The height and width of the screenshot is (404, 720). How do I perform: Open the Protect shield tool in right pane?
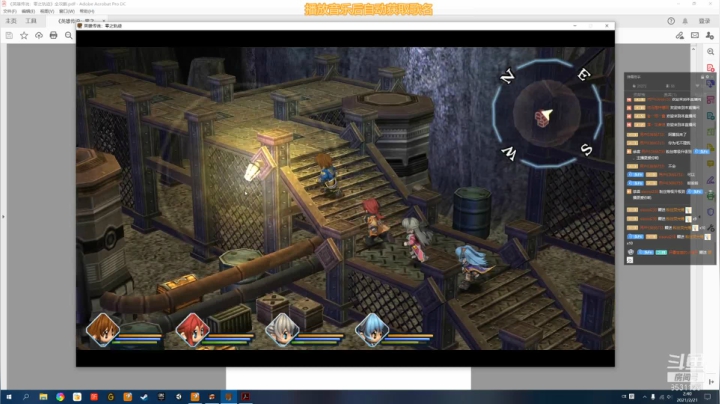710,212
